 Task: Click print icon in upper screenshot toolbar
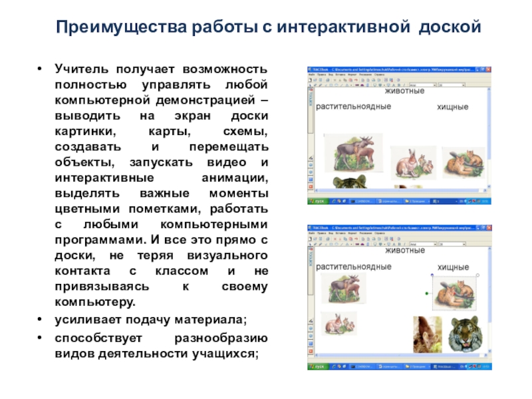[x=328, y=80]
